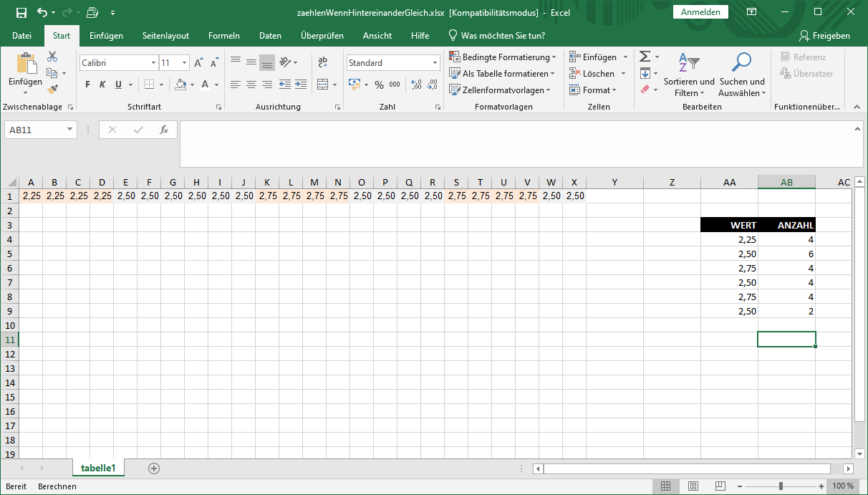Open Bedingte Formatierung menu
Image resolution: width=868 pixels, height=495 pixels.
[x=502, y=57]
